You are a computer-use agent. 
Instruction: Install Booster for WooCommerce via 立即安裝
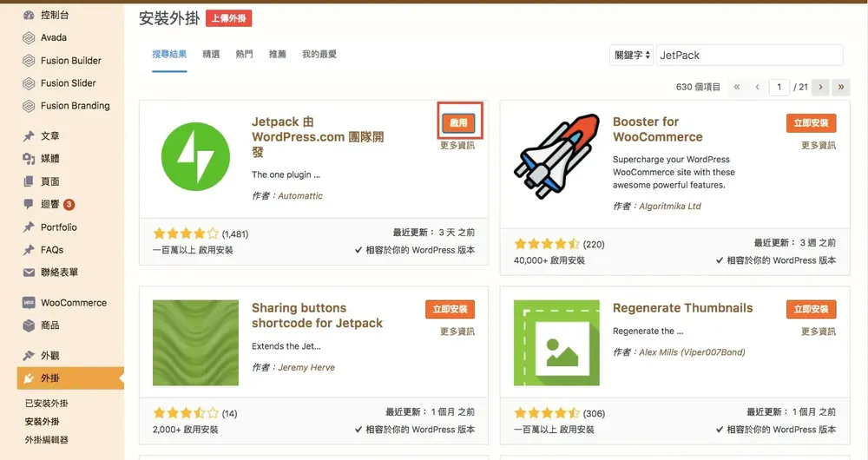(811, 123)
